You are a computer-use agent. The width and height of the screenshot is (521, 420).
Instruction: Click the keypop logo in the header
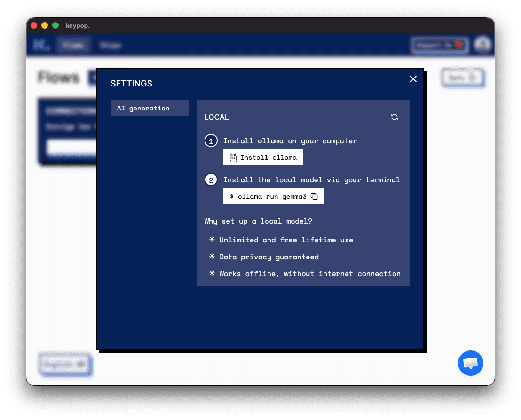click(x=39, y=45)
